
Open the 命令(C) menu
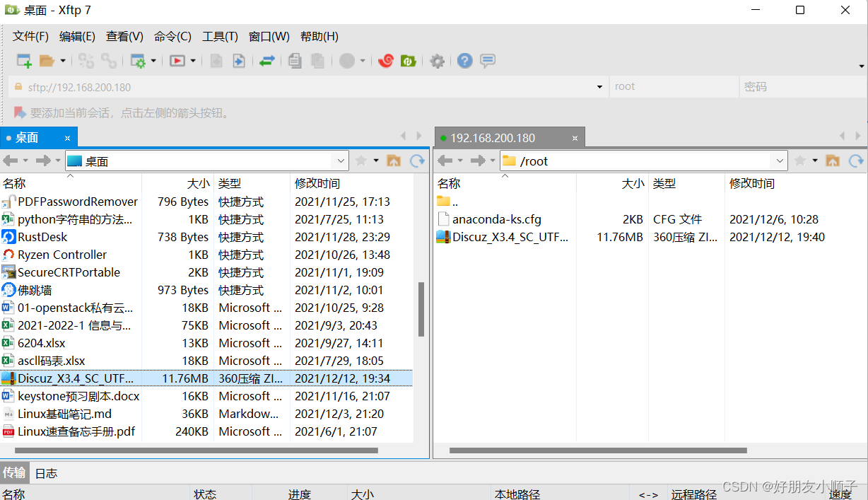172,36
